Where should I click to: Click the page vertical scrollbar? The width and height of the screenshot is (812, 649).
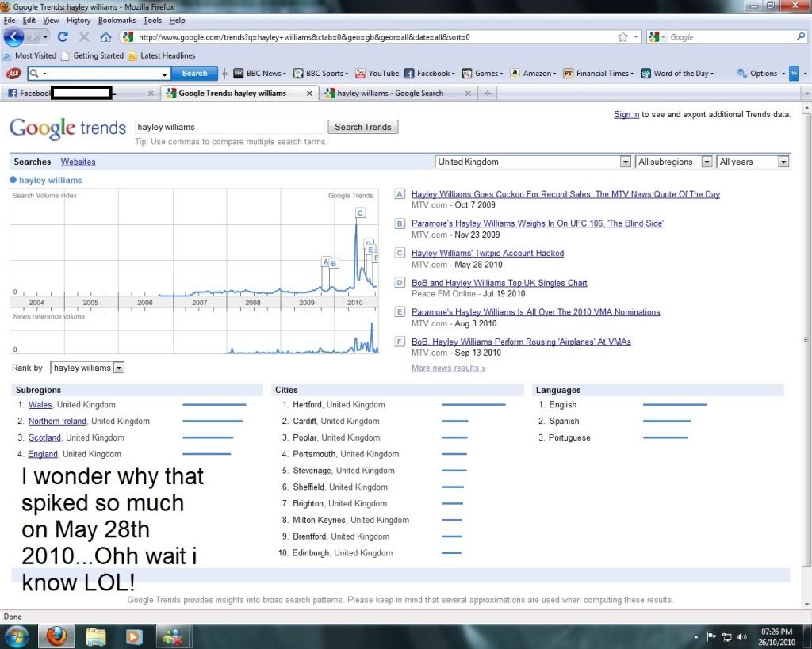coord(806,339)
